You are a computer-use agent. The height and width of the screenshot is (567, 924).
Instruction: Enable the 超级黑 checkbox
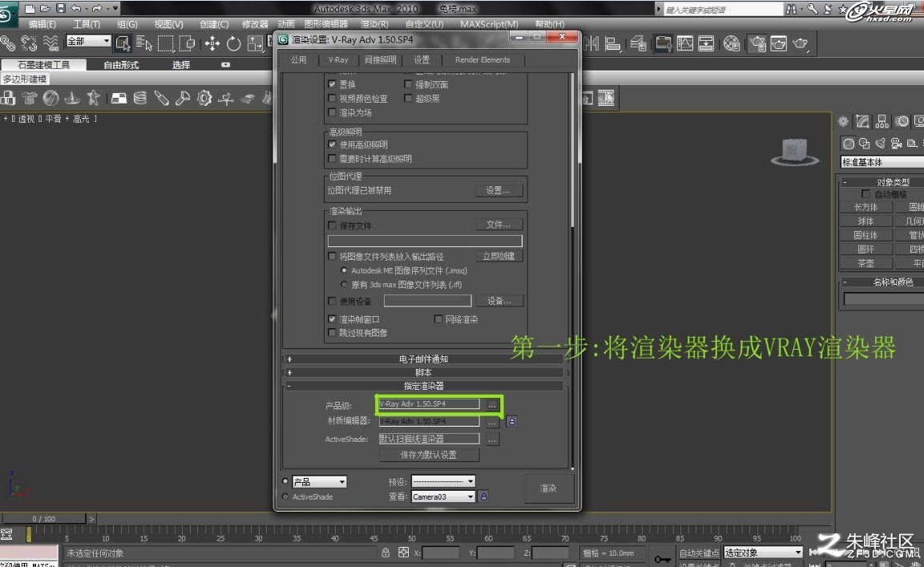tap(408, 99)
